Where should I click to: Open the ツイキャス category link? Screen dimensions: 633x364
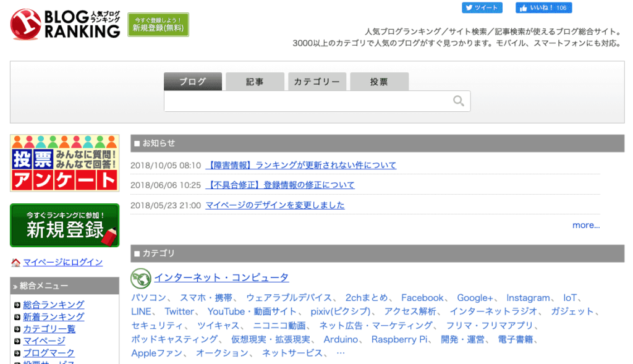pyautogui.click(x=218, y=325)
